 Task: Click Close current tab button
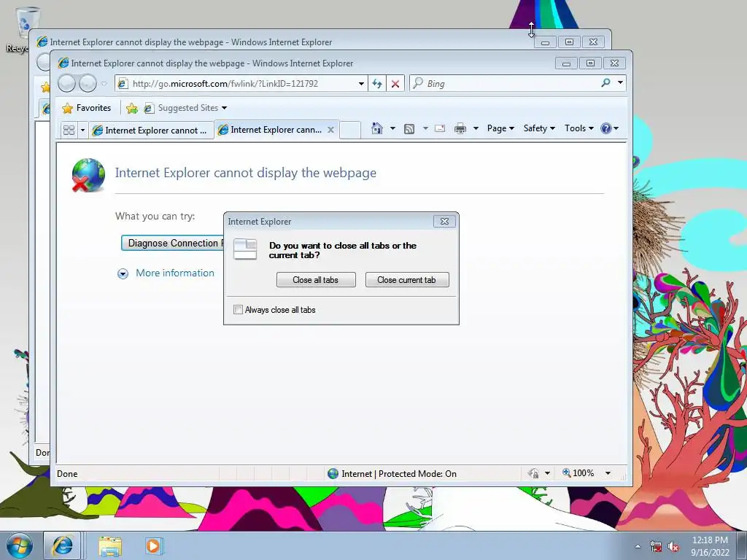[x=407, y=280]
